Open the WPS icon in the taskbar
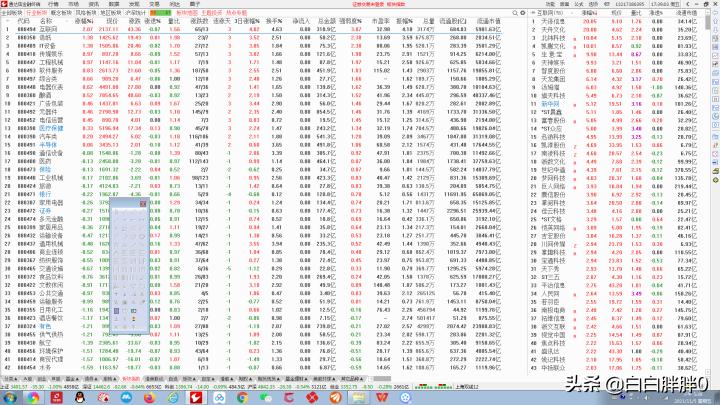The height and width of the screenshot is (405, 720). pos(382,398)
